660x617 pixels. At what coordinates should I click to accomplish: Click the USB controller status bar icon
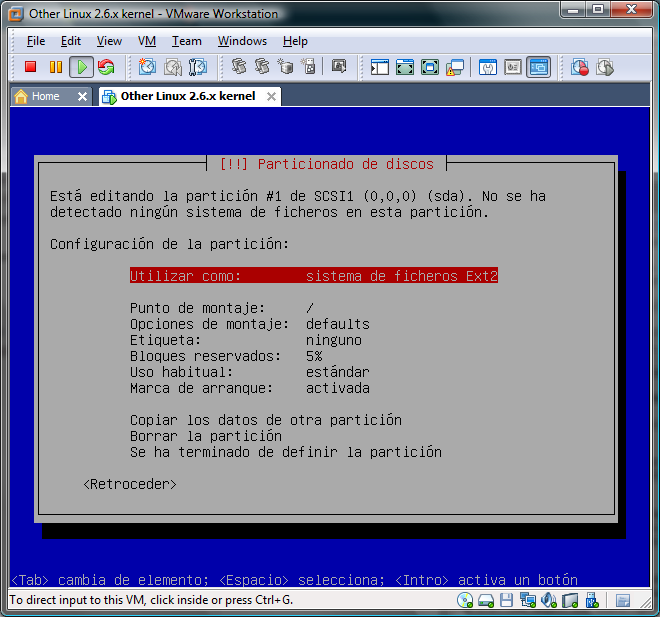point(592,600)
